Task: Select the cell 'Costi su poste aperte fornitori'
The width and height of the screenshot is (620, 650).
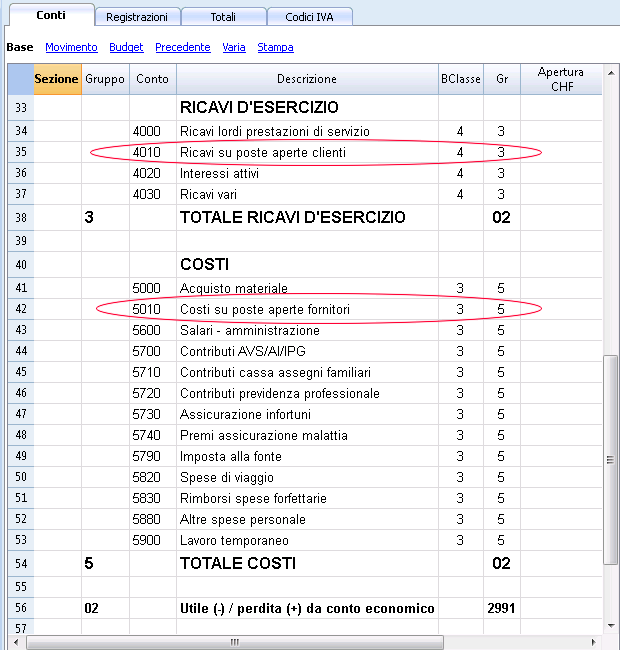Action: (x=307, y=309)
